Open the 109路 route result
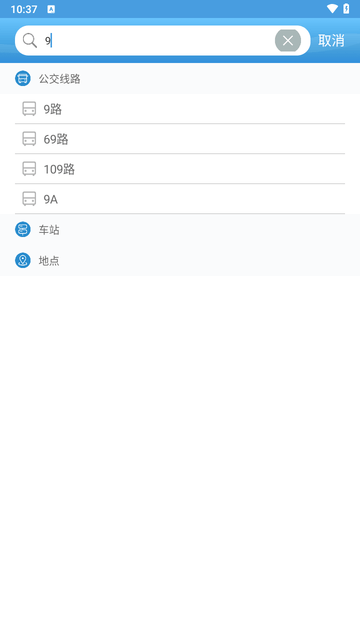Image resolution: width=360 pixels, height=640 pixels. coord(180,169)
